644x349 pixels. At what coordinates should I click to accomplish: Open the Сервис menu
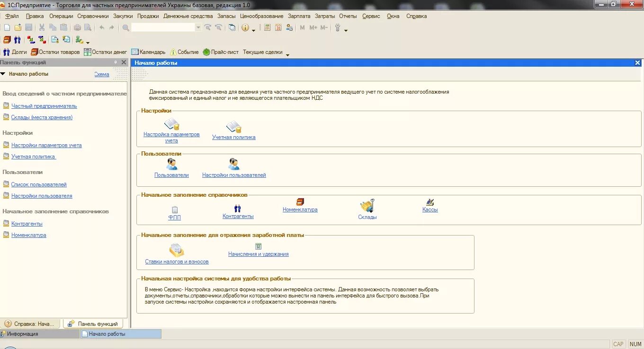coord(371,16)
